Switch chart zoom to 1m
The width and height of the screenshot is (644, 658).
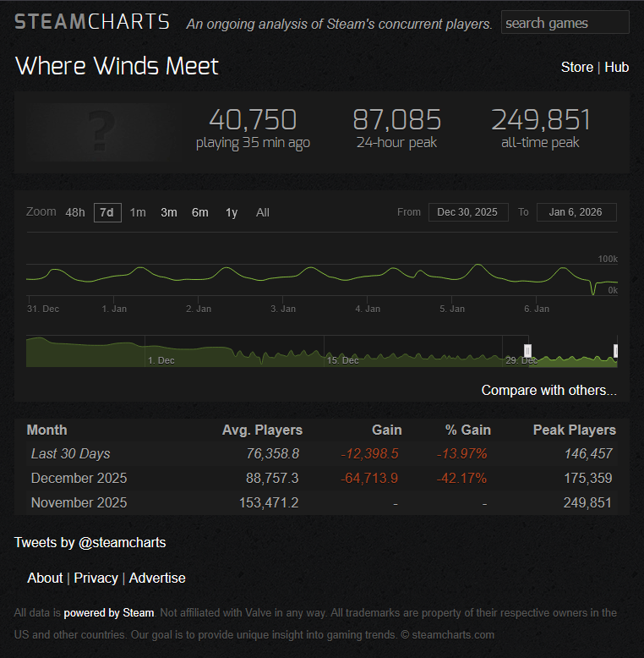138,213
